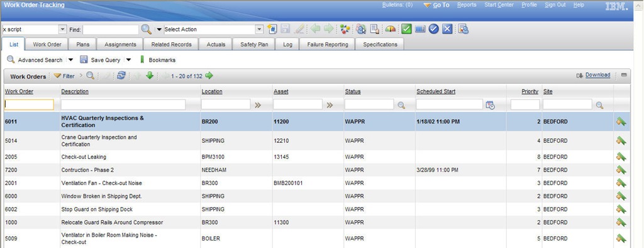Open the Safety Plan tab

point(254,45)
